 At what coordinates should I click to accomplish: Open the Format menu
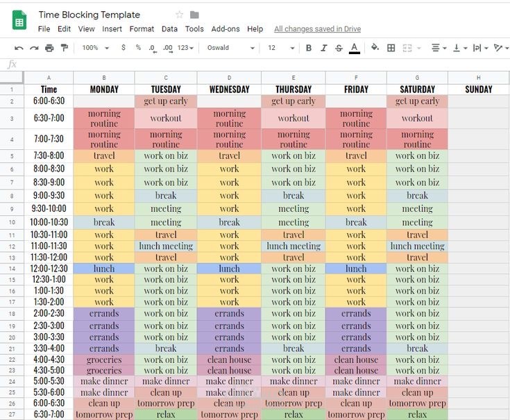pyautogui.click(x=142, y=29)
